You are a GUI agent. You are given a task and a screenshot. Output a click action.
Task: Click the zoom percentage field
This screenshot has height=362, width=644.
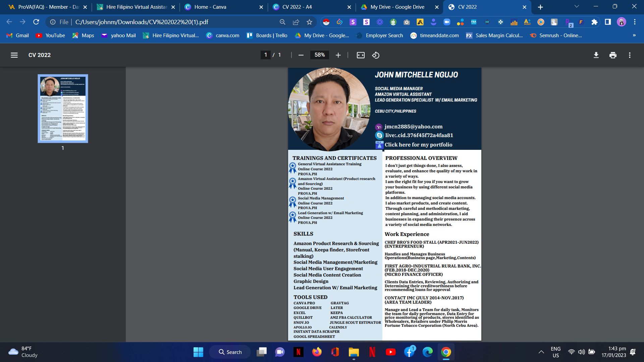pos(319,55)
